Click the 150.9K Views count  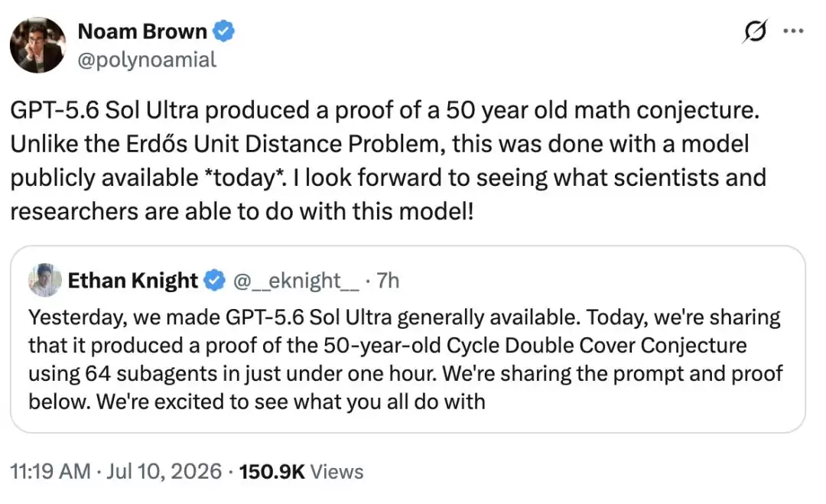point(301,471)
